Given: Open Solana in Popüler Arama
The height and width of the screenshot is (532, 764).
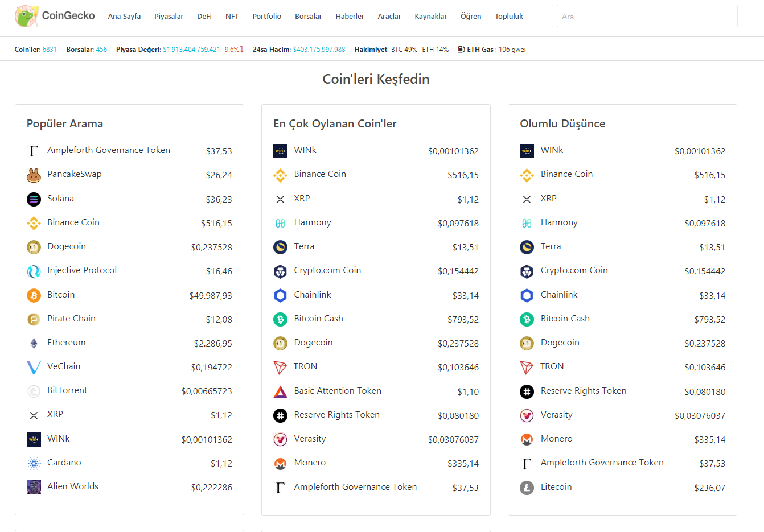Looking at the screenshot, I should tap(60, 199).
